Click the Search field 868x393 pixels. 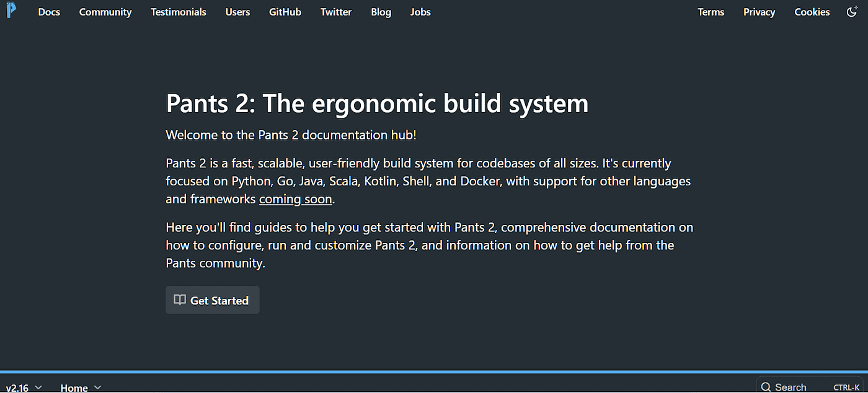(x=811, y=386)
